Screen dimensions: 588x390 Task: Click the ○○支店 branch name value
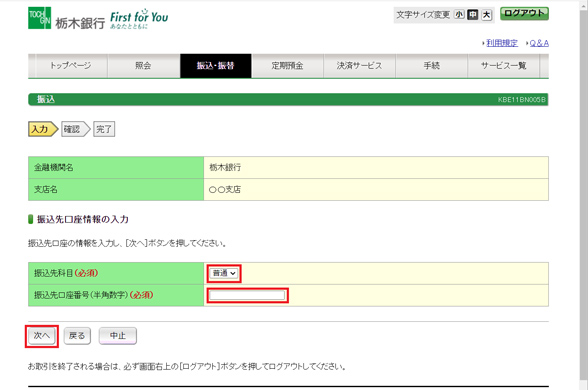tap(225, 190)
